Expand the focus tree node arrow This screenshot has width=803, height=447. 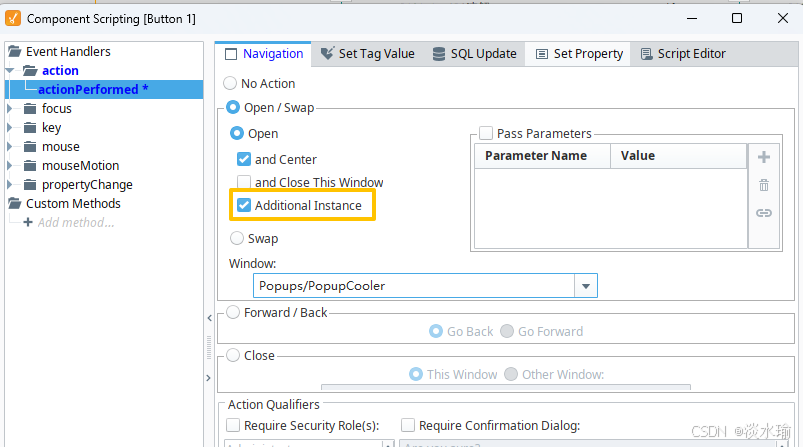click(9, 109)
